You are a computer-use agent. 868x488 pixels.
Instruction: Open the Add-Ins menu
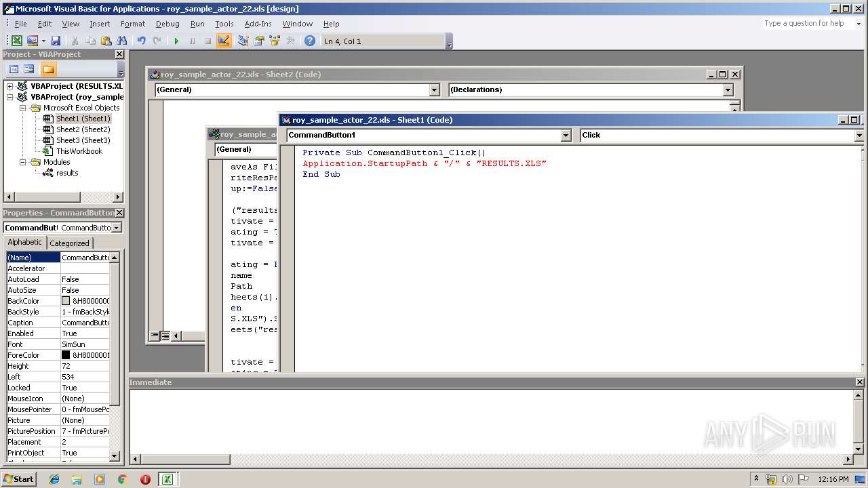pyautogui.click(x=258, y=24)
